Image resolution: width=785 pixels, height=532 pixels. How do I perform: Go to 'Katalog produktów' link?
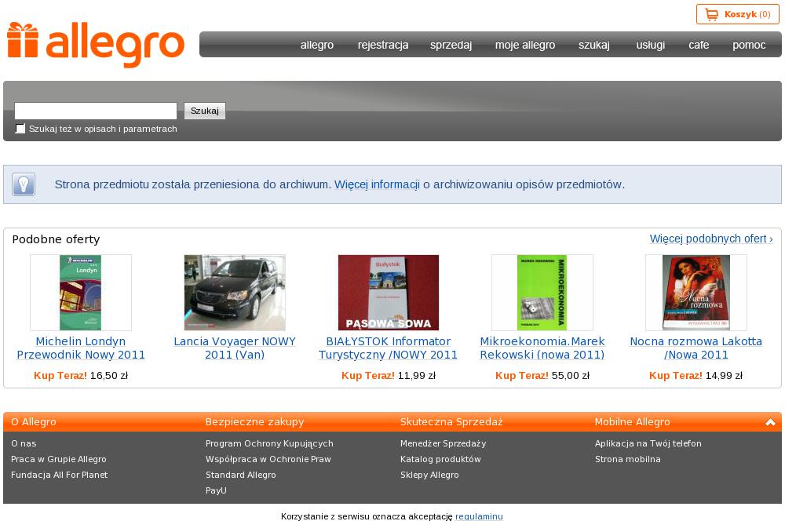pos(440,459)
